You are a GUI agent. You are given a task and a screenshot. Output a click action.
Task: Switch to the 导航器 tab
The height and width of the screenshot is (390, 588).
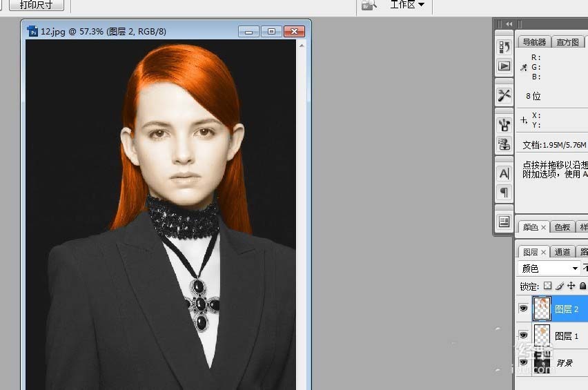coord(534,42)
